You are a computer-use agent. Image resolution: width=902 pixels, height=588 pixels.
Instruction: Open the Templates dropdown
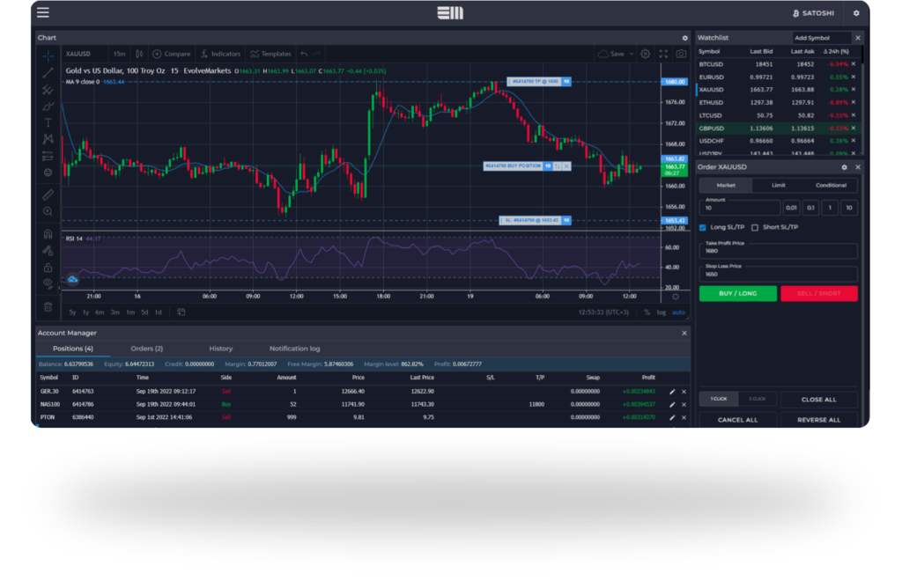(x=270, y=54)
